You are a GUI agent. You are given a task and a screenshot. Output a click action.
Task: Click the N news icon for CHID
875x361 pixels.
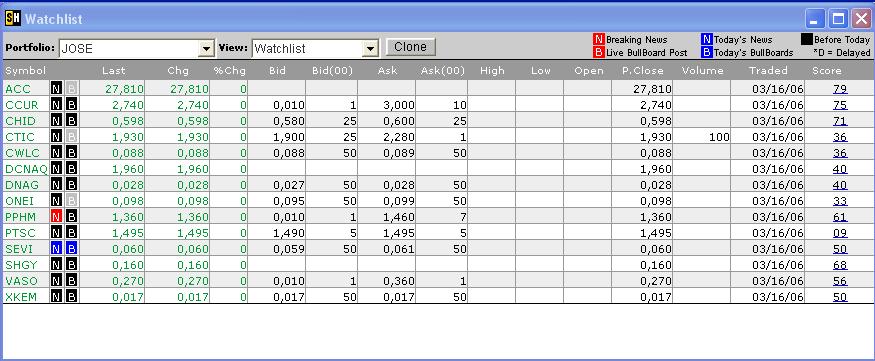[x=56, y=121]
